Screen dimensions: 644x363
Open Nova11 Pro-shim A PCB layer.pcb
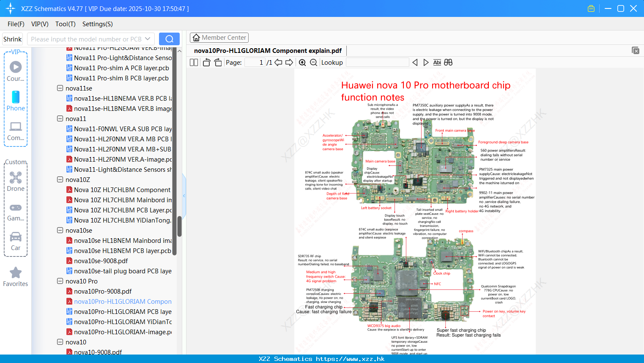pyautogui.click(x=118, y=68)
